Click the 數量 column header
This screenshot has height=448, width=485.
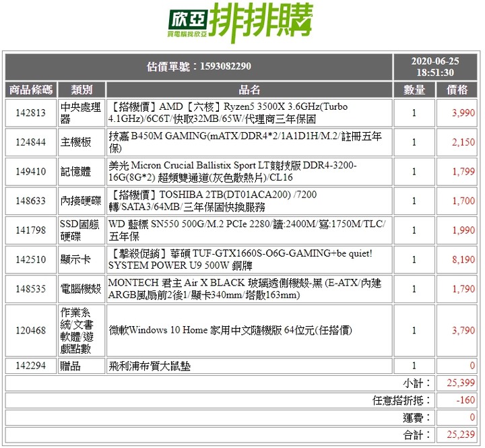click(x=414, y=90)
